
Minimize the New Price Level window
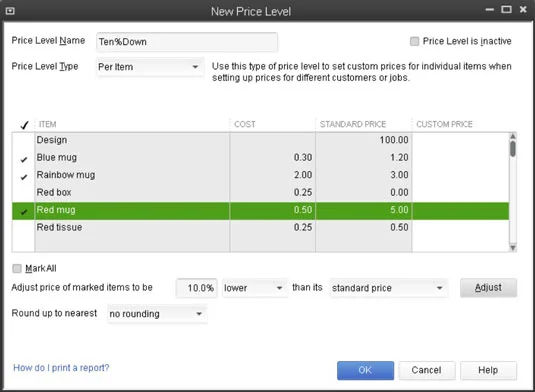490,10
